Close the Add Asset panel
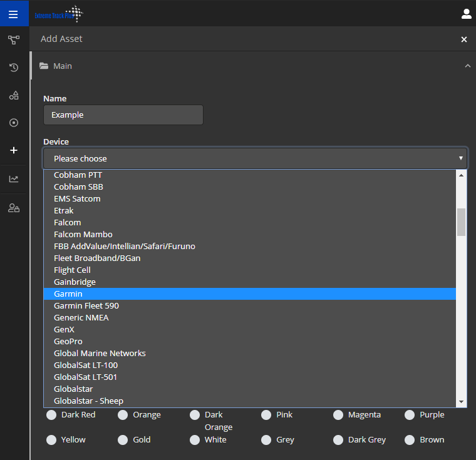476x460 pixels. [464, 39]
